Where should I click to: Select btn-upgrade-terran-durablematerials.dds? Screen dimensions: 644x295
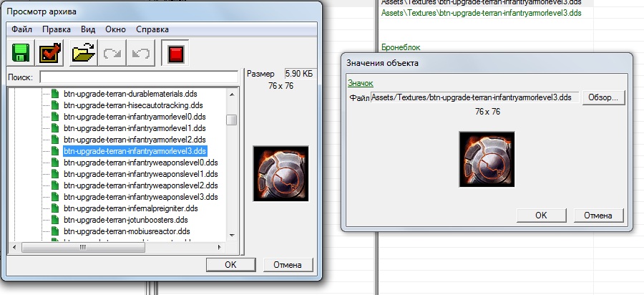132,94
